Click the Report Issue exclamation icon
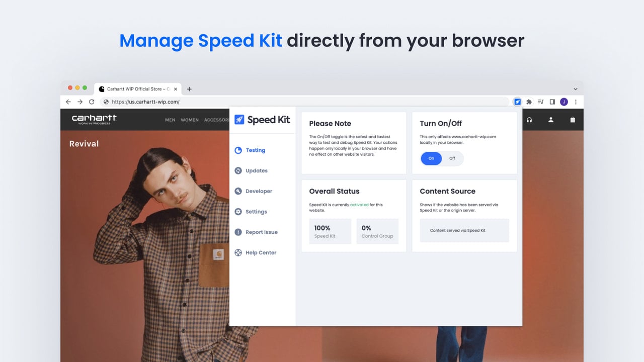 coord(238,232)
